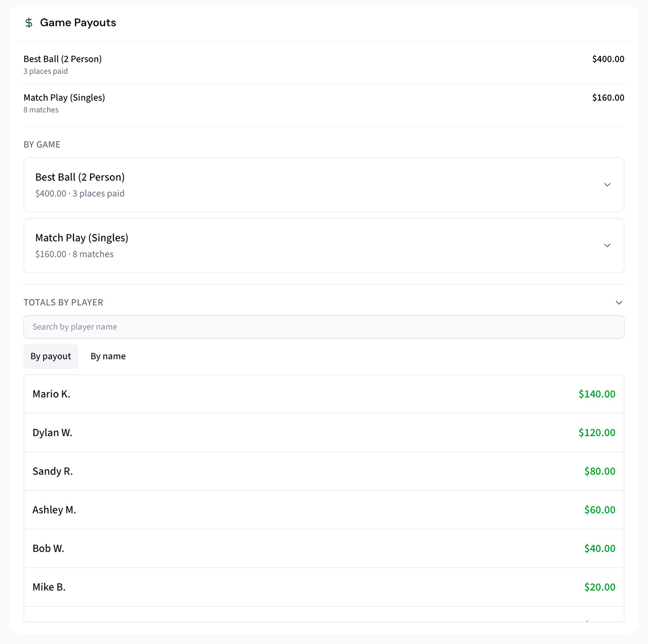Screen dimensions: 648x644
Task: Select Sandy R. in the totals list
Action: (x=324, y=471)
